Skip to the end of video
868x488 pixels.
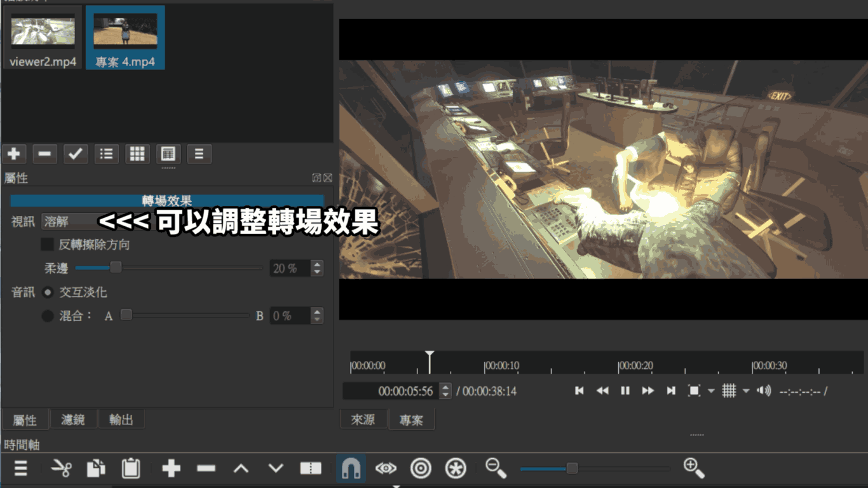(671, 391)
